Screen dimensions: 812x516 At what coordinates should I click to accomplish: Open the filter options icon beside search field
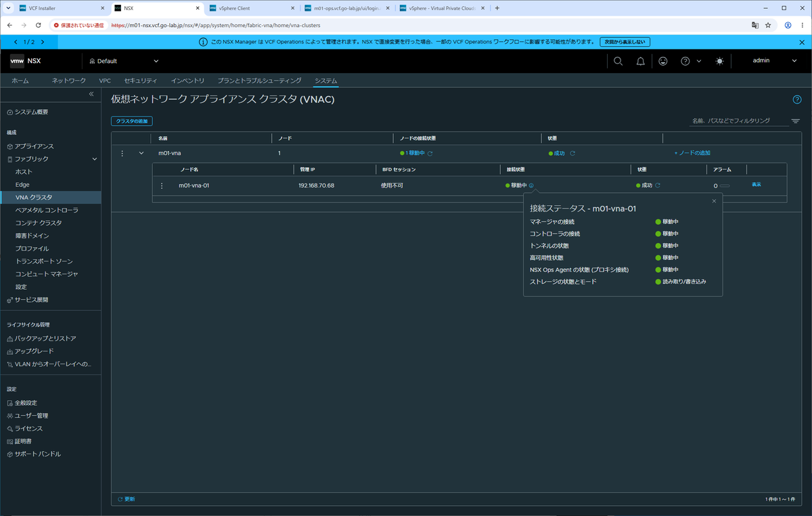tap(796, 121)
